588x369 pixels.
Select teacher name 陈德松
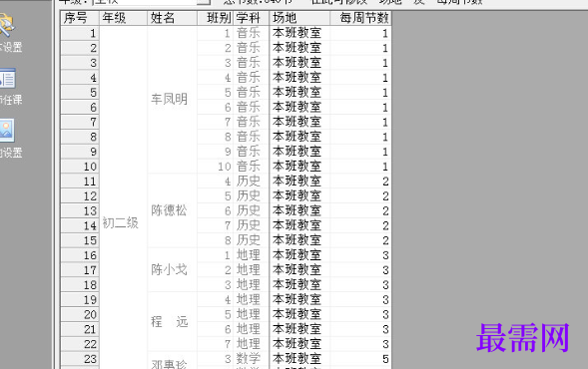tap(172, 210)
